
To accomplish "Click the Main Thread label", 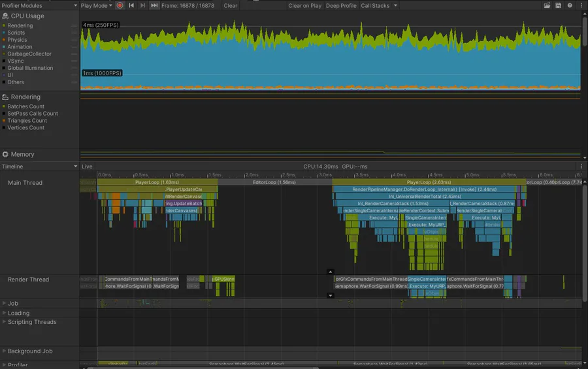I will tap(25, 183).
